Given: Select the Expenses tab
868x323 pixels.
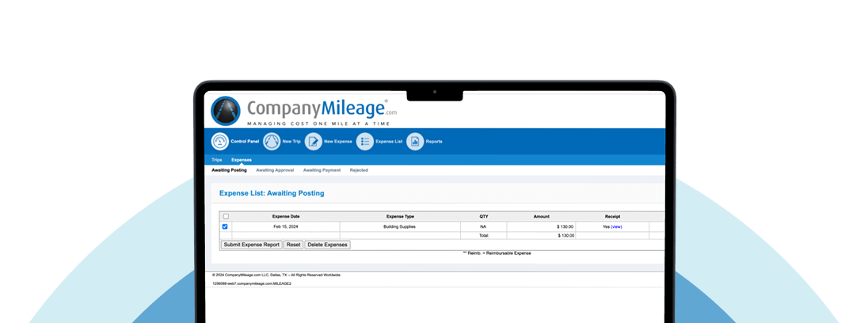Looking at the screenshot, I should [242, 160].
